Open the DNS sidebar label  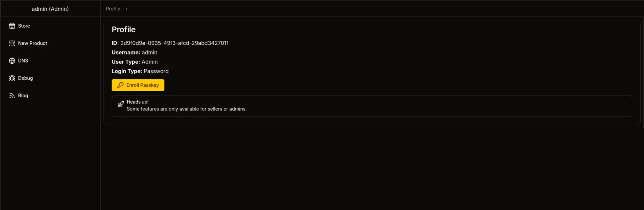[23, 61]
